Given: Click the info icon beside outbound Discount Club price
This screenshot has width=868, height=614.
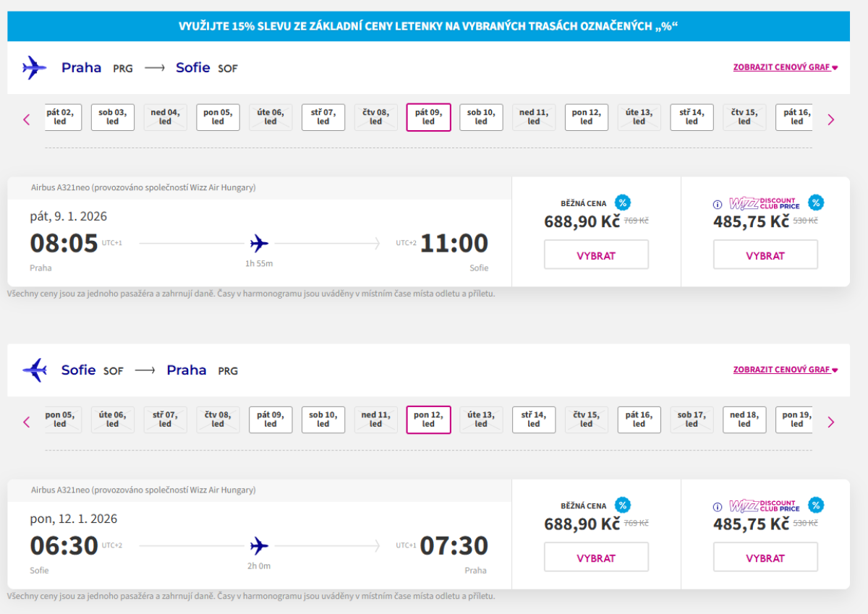Looking at the screenshot, I should click(718, 205).
